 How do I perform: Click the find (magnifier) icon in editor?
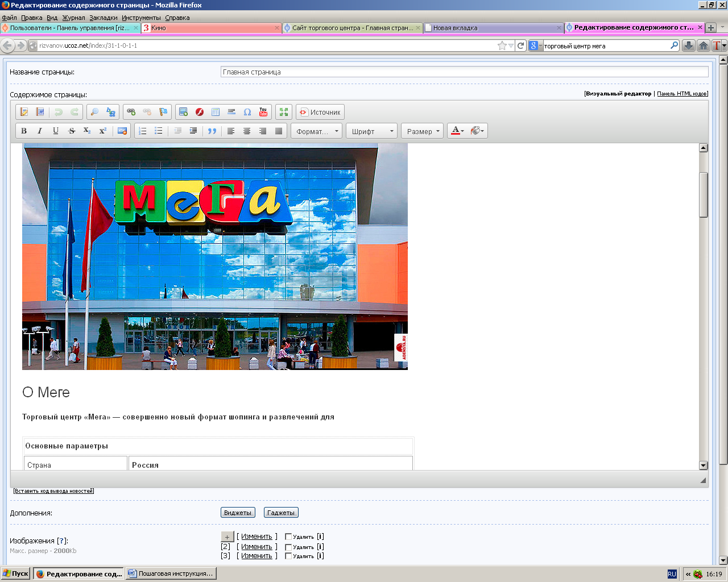94,112
